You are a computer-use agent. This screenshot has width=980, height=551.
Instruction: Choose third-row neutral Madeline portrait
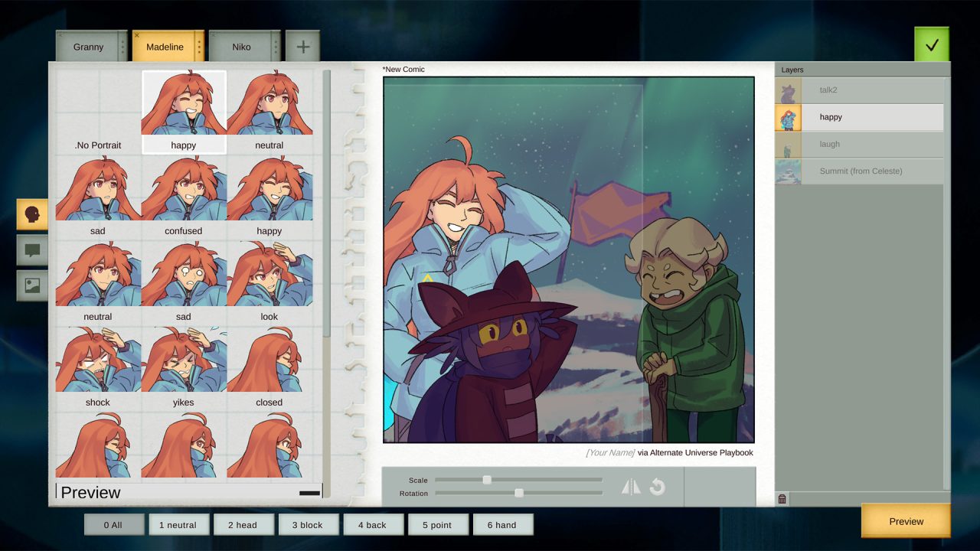[x=98, y=283]
